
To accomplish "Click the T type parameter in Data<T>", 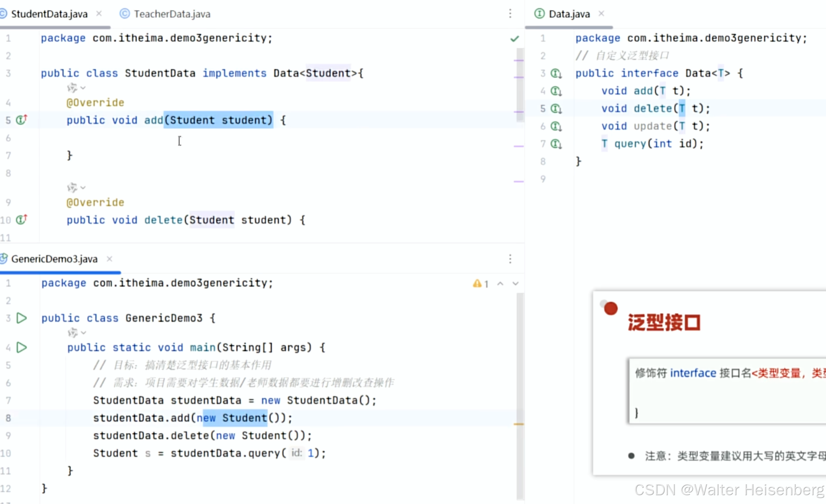I will click(721, 73).
